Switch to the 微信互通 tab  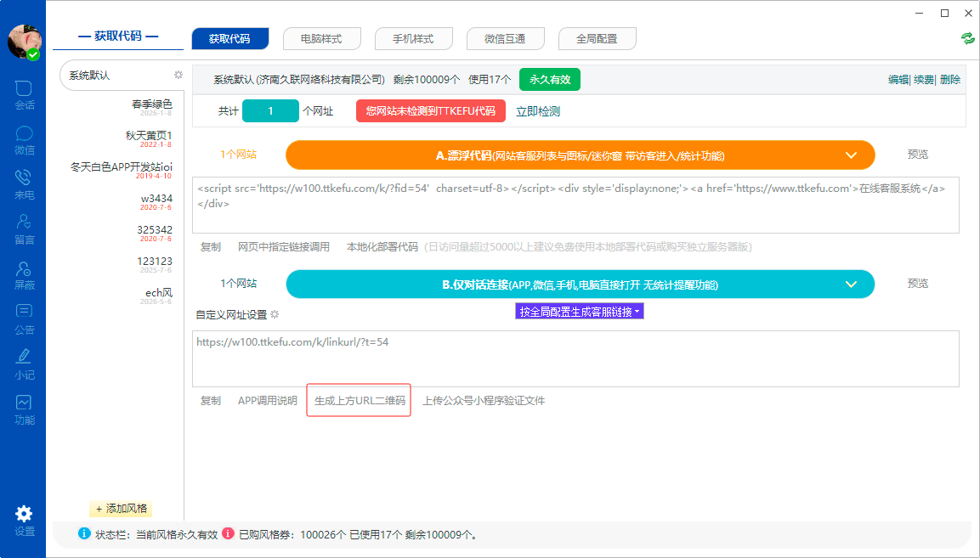[505, 39]
